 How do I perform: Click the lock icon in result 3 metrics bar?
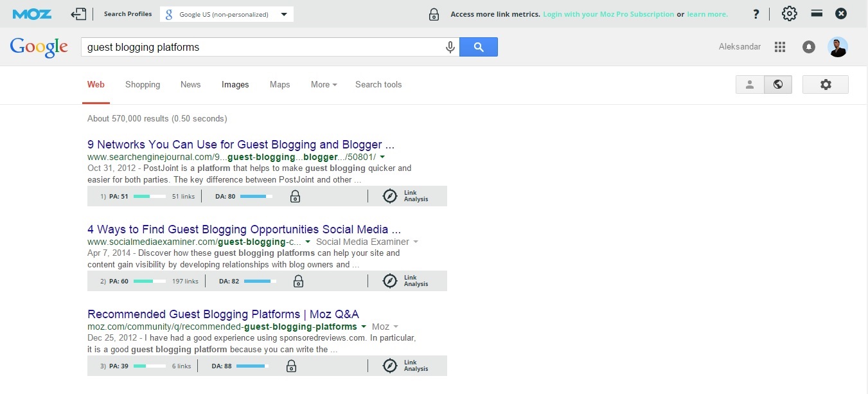[291, 366]
